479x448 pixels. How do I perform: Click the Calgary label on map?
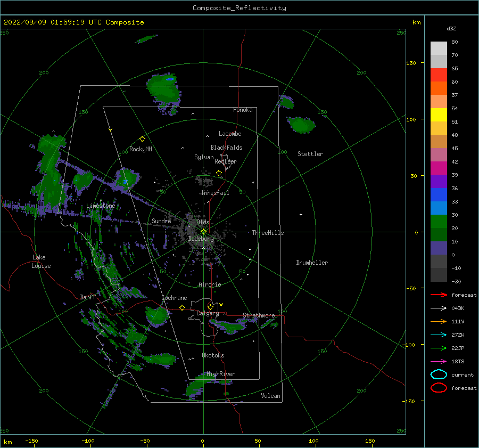(x=208, y=313)
